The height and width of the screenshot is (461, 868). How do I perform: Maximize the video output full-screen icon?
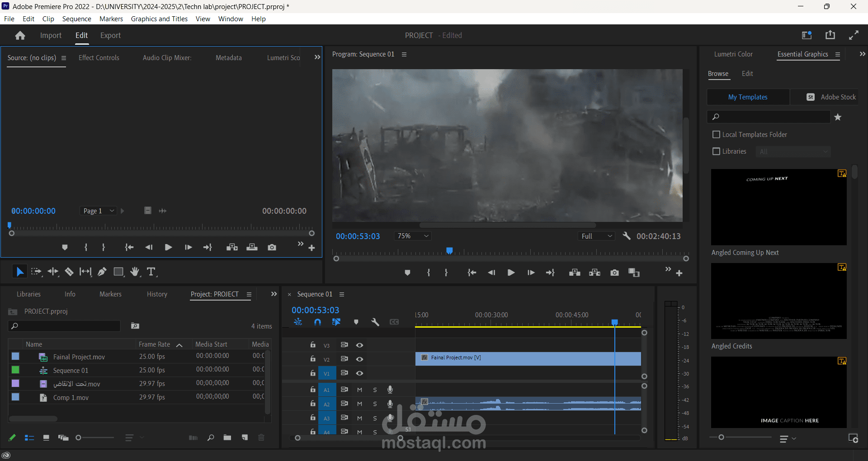click(854, 35)
